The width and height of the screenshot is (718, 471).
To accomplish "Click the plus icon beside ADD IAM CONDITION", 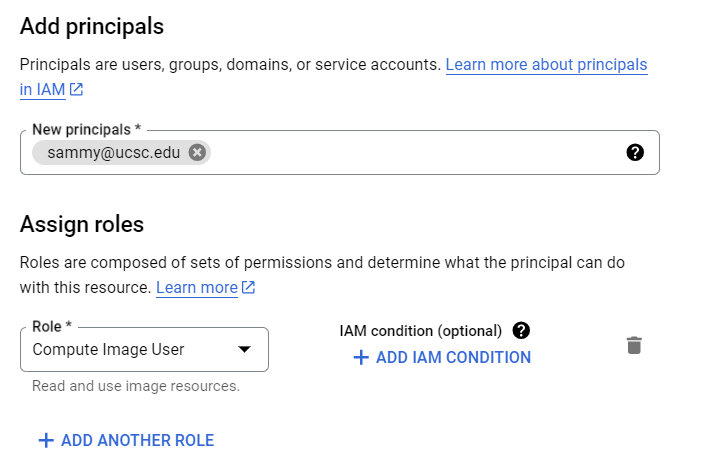I will 361,358.
